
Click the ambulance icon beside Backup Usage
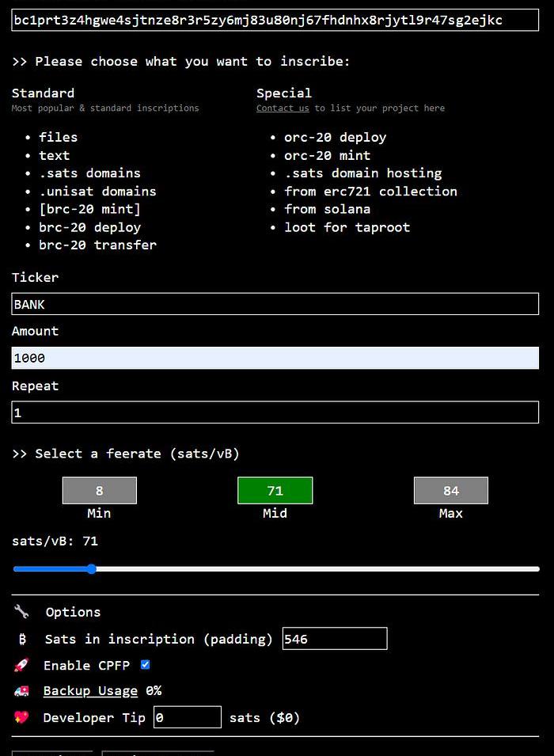click(21, 691)
